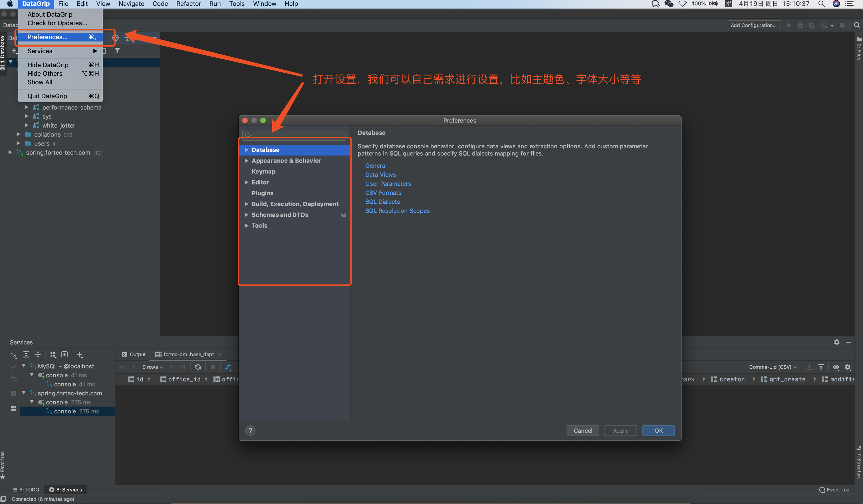Open the Notification Center list icon
Viewport: 863px width, 504px height.
click(x=849, y=4)
